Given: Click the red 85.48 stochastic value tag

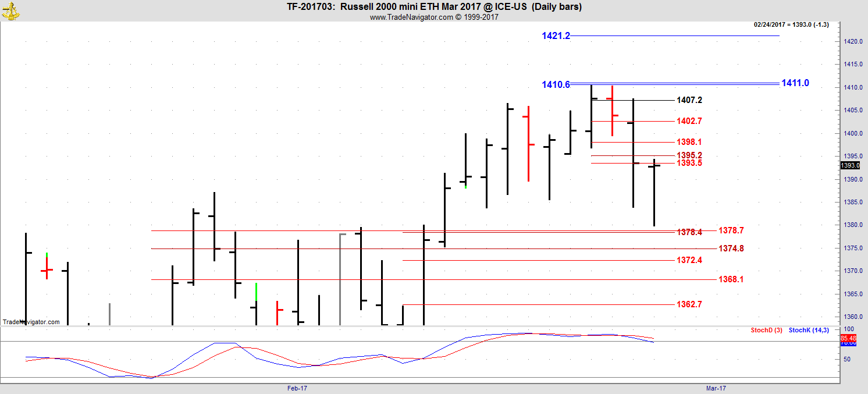Looking at the screenshot, I should pos(848,338).
